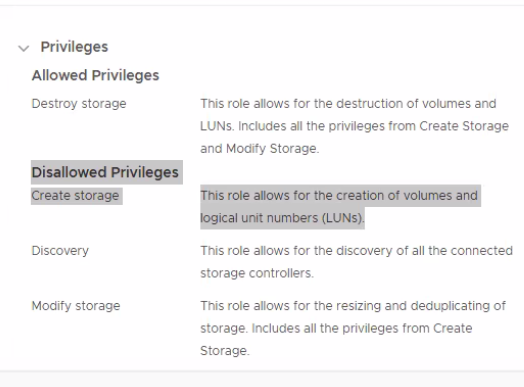Click the 'LUNs. Includes all the privileges' line
Image resolution: width=524 pixels, height=387 pixels.
click(x=354, y=126)
